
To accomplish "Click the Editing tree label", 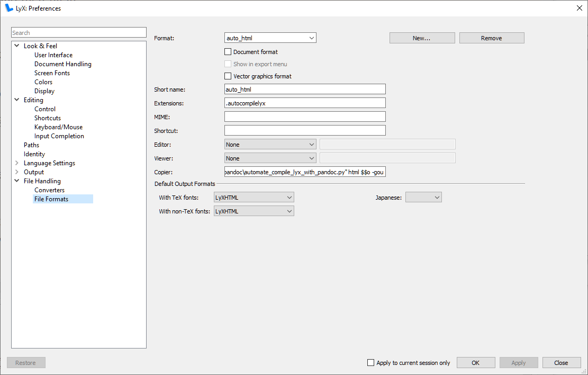I will [x=33, y=100].
